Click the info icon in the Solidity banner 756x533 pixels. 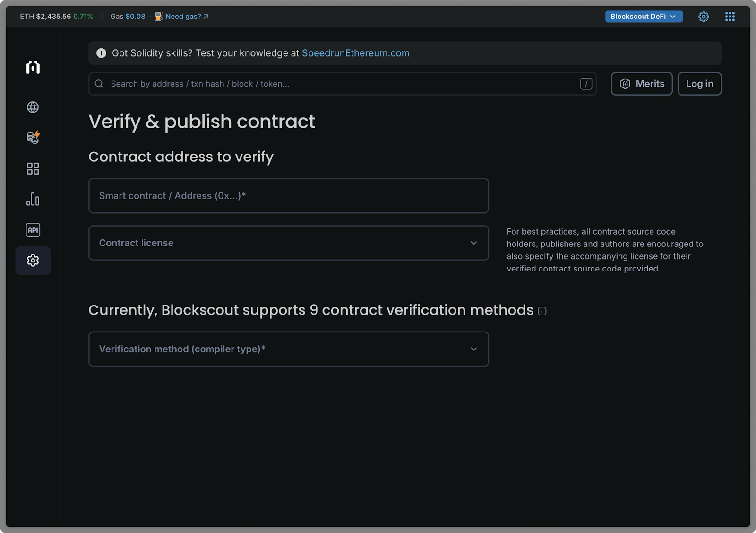click(x=101, y=53)
